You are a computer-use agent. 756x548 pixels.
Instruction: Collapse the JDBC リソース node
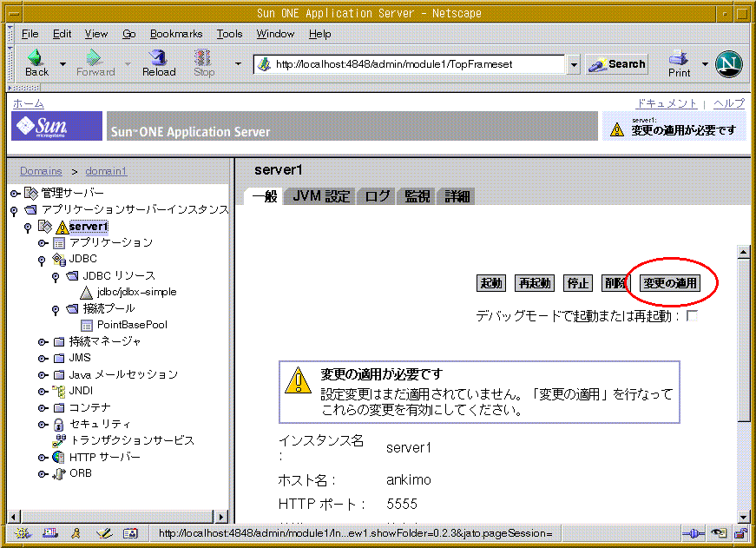[56, 277]
